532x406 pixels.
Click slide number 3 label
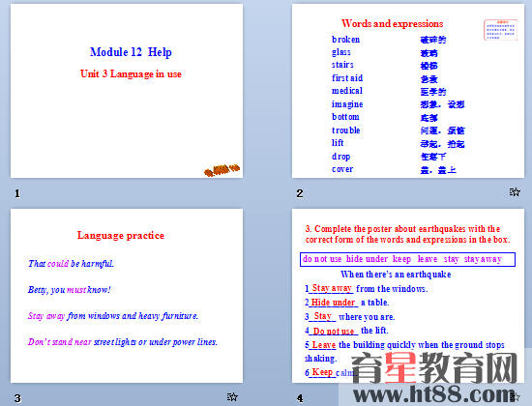(x=17, y=398)
